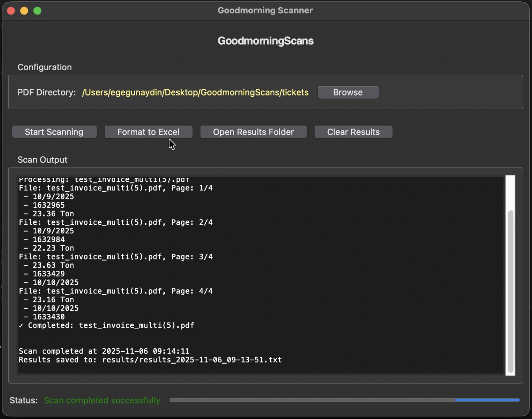Viewport: 532px width, 419px height.
Task: Click Format to Excel
Action: [148, 132]
